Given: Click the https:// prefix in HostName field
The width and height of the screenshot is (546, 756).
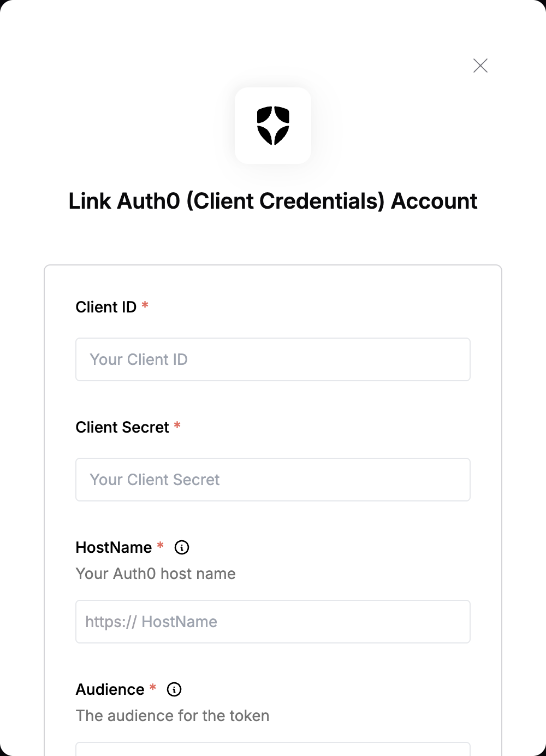Looking at the screenshot, I should (111, 622).
